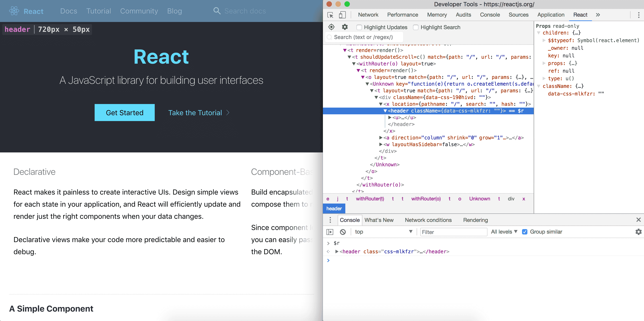The width and height of the screenshot is (644, 321).
Task: Open the Rendering drawer tab
Action: [x=475, y=220]
